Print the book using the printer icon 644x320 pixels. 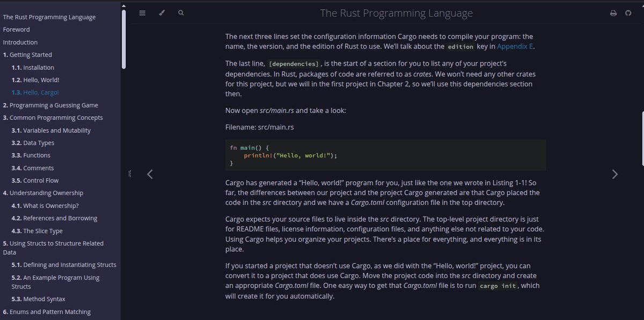point(613,12)
